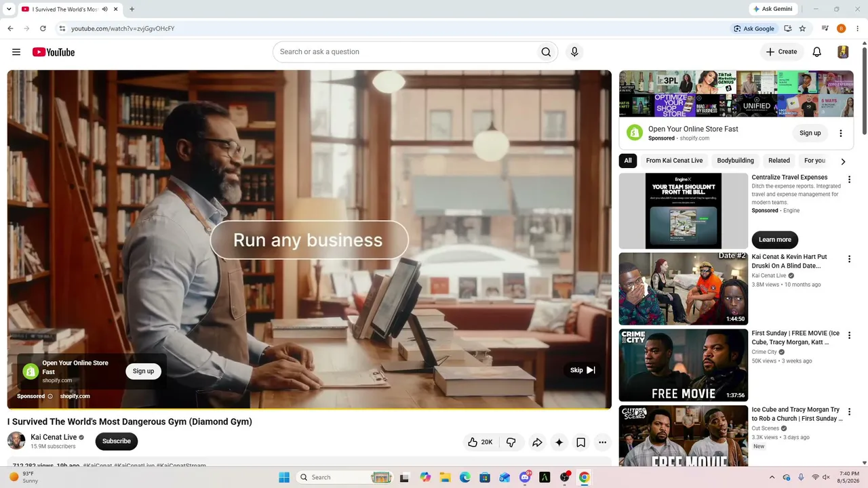Go to YouTube home via logo
Image resolution: width=868 pixels, height=488 pixels.
[53, 52]
